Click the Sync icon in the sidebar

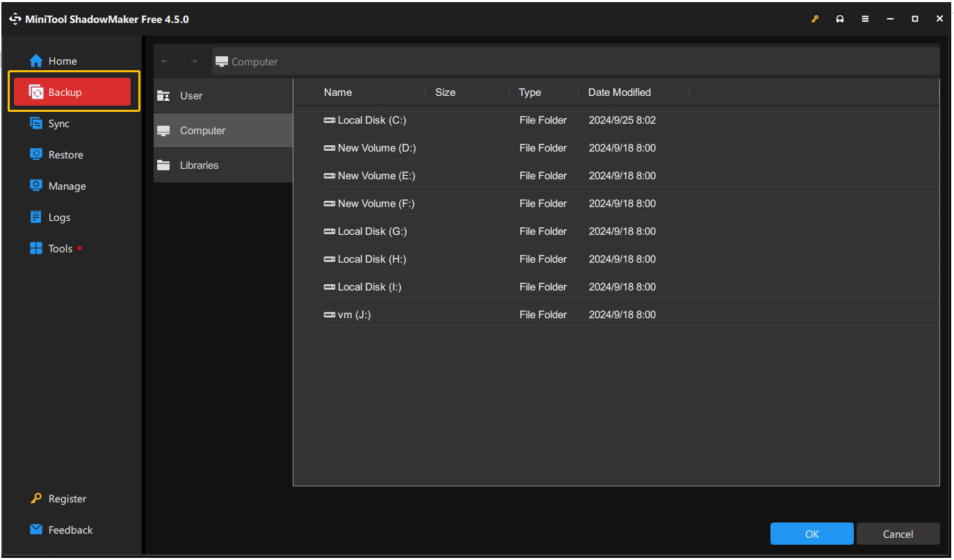[36, 124]
